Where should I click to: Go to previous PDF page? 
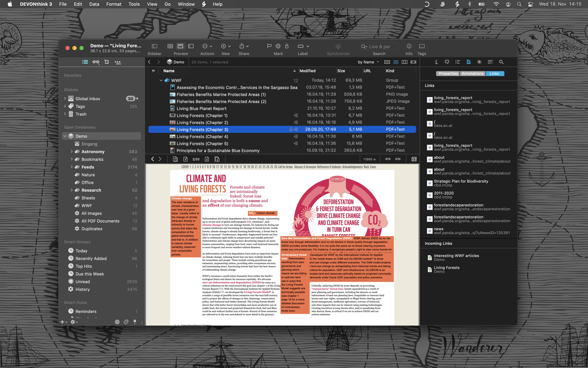tap(185, 159)
